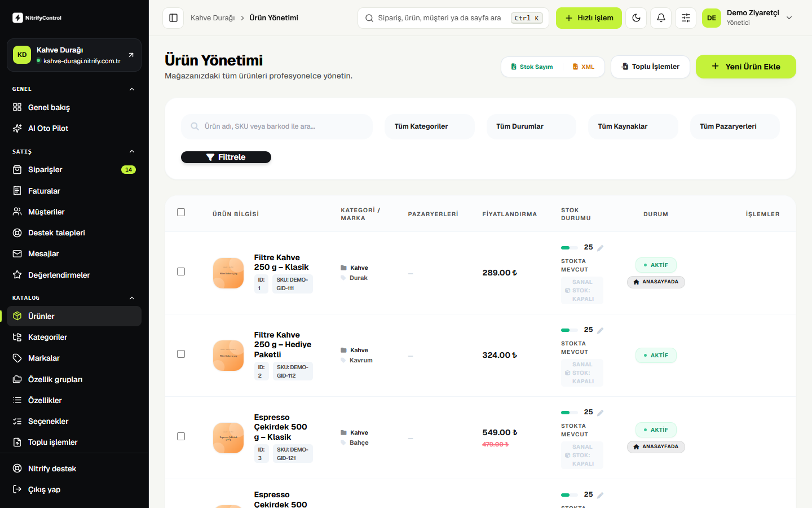Open Faturalar page

74,191
